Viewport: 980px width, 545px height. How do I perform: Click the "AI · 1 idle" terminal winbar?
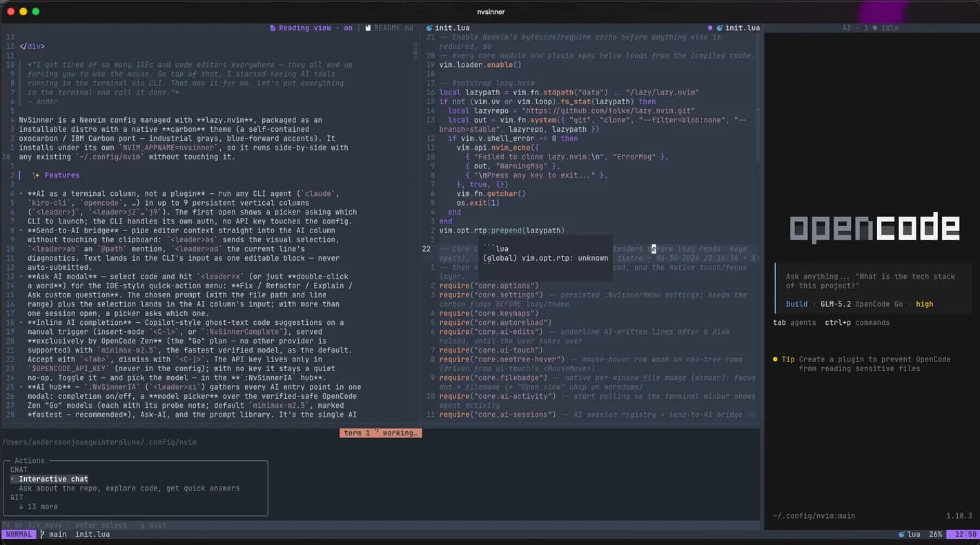(871, 28)
